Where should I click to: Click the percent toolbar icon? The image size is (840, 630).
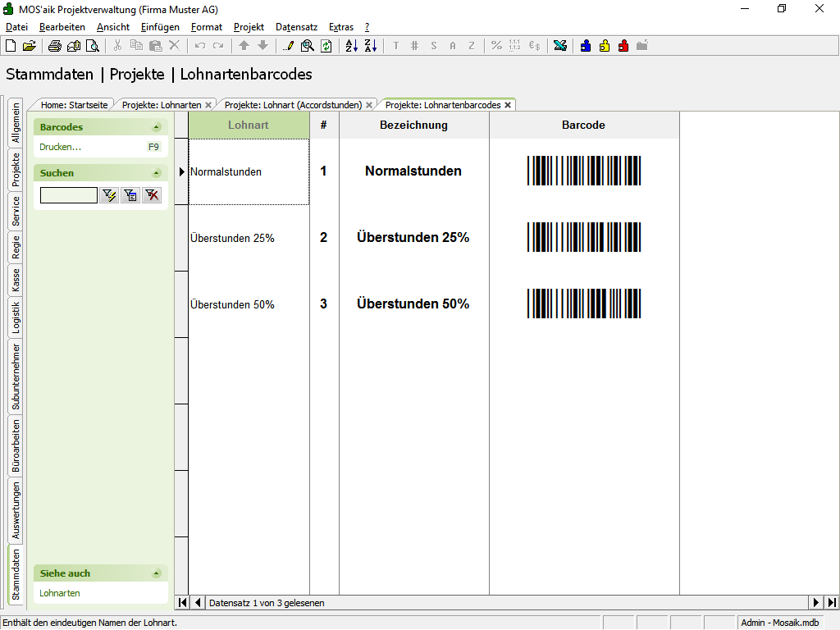(496, 46)
